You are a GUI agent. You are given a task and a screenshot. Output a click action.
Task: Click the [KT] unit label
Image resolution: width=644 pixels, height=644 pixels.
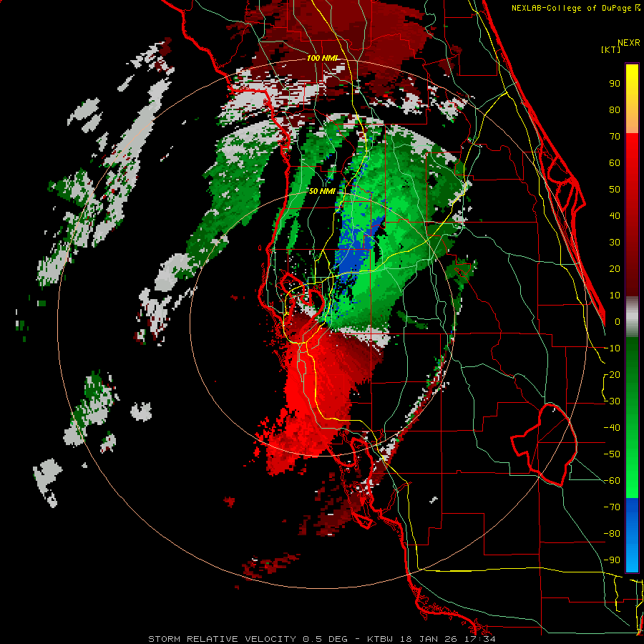611,49
